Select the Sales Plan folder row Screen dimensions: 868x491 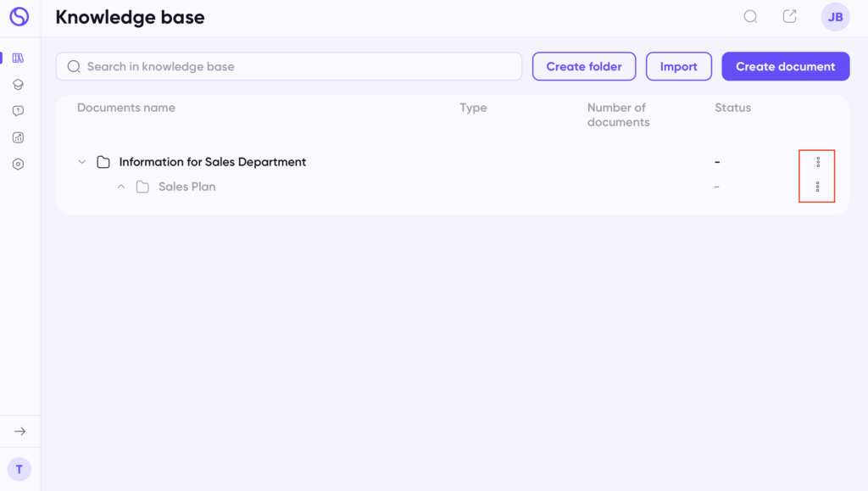coord(453,187)
